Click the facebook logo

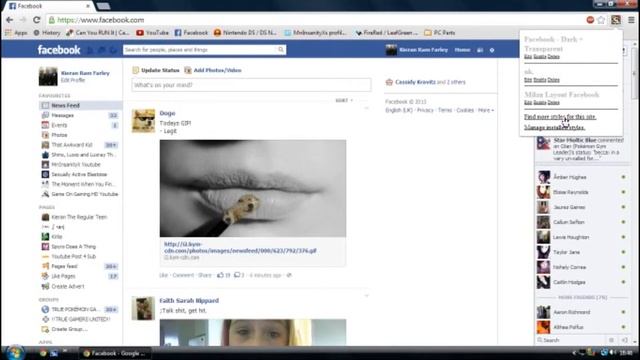(x=59, y=50)
